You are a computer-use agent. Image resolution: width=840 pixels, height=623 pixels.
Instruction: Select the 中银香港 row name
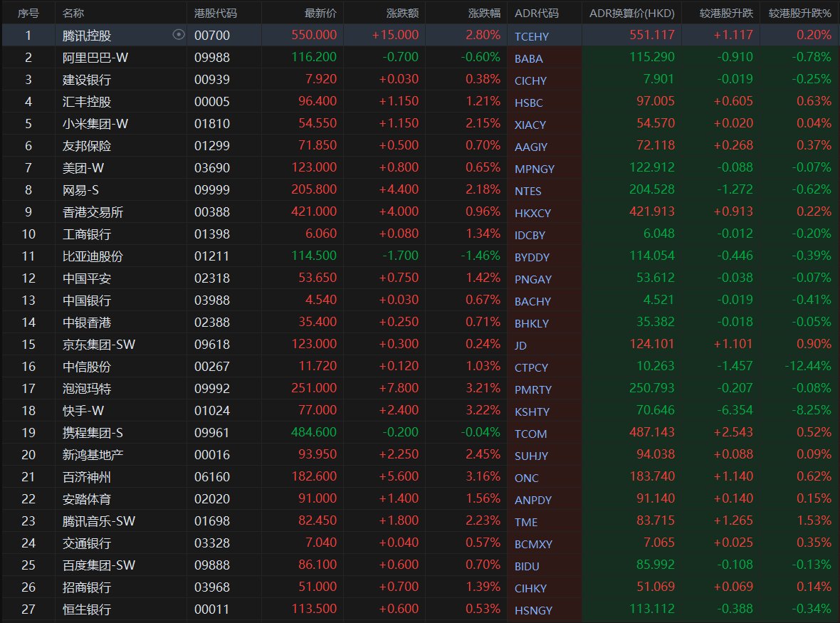click(87, 323)
